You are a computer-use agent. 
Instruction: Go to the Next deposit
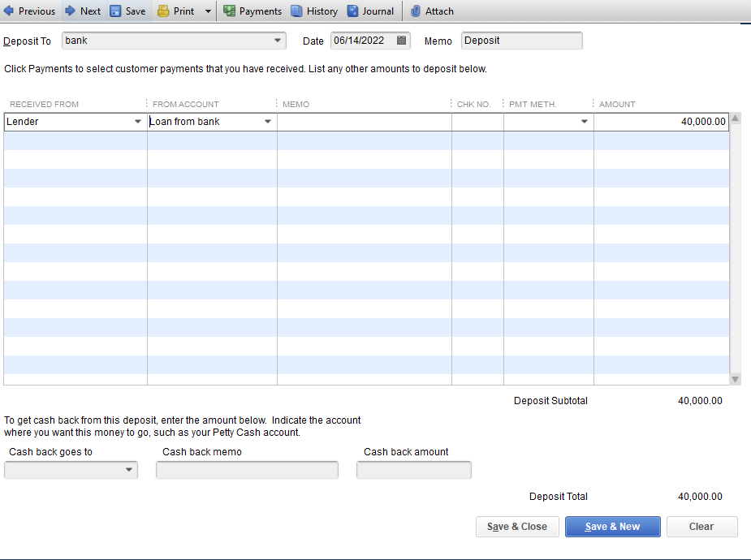click(83, 11)
